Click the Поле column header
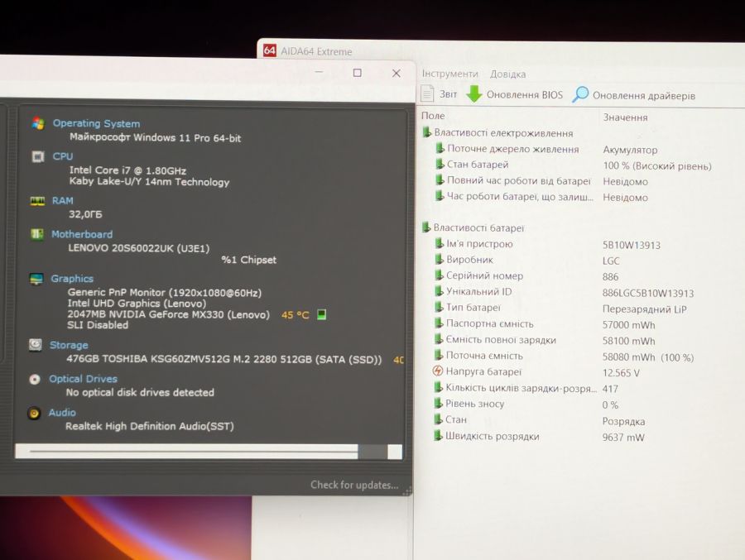The width and height of the screenshot is (745, 560). (433, 116)
